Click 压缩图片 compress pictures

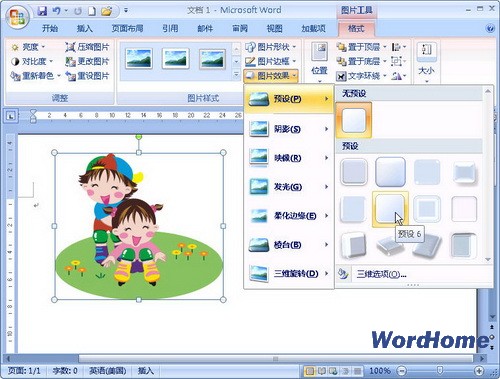(x=87, y=47)
